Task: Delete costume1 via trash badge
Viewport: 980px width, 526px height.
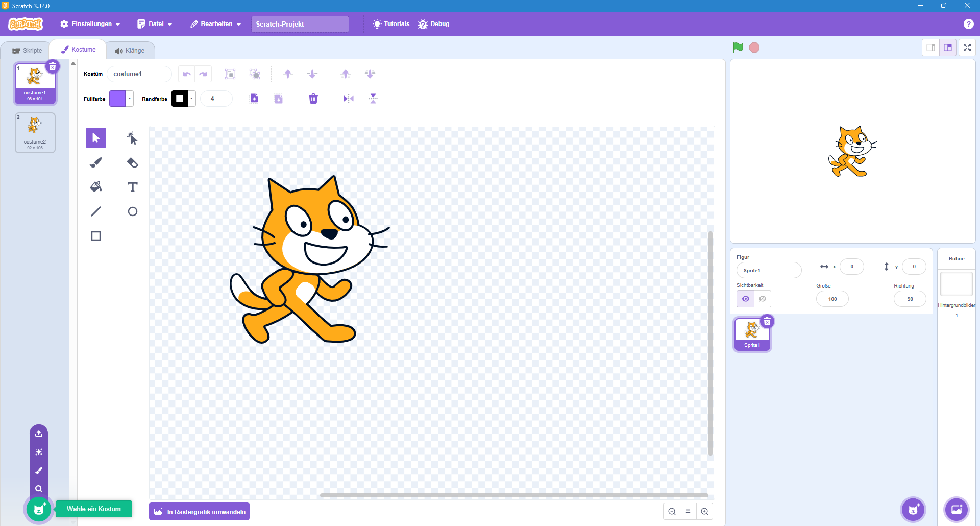Action: [x=53, y=67]
